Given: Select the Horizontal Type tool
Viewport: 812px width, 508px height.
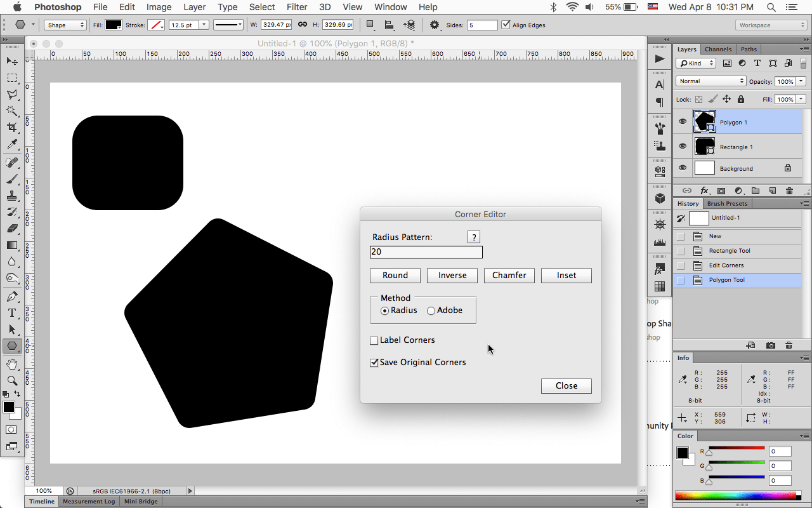Looking at the screenshot, I should tap(11, 313).
